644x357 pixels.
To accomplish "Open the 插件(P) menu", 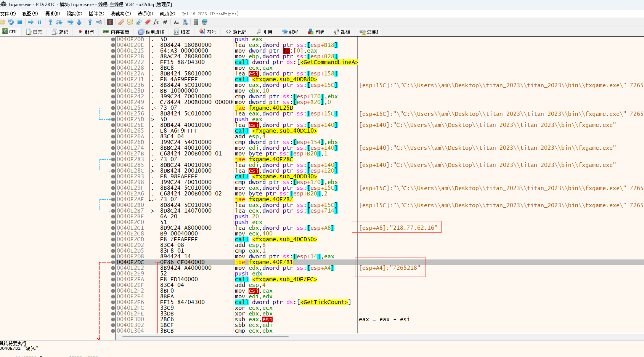I will (x=96, y=14).
